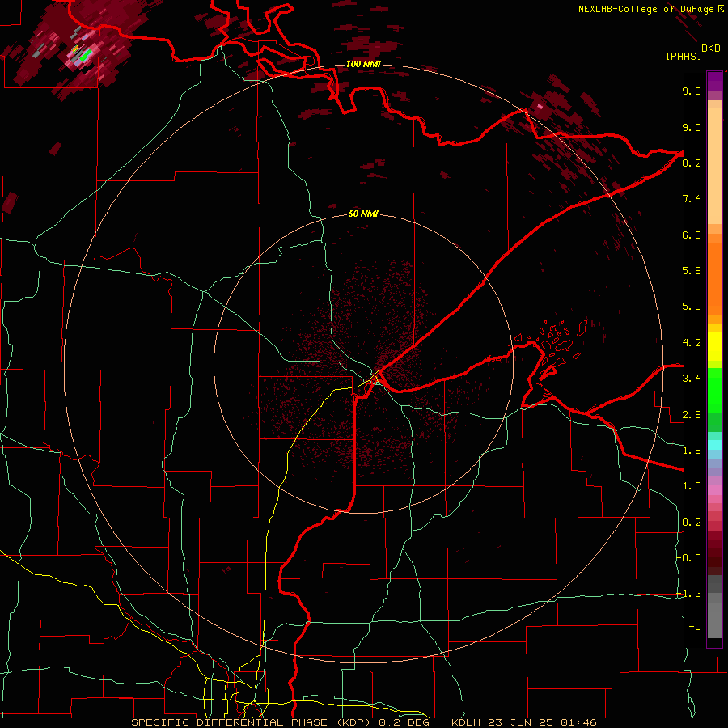Click the 0.2 legend value

[x=692, y=523]
